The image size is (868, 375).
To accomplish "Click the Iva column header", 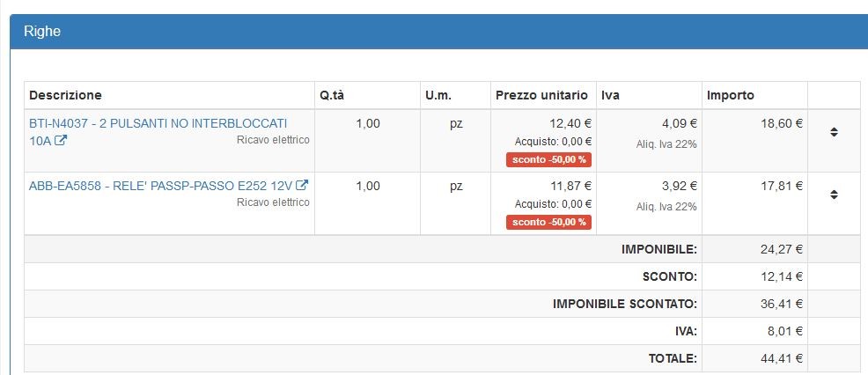I will click(x=610, y=95).
